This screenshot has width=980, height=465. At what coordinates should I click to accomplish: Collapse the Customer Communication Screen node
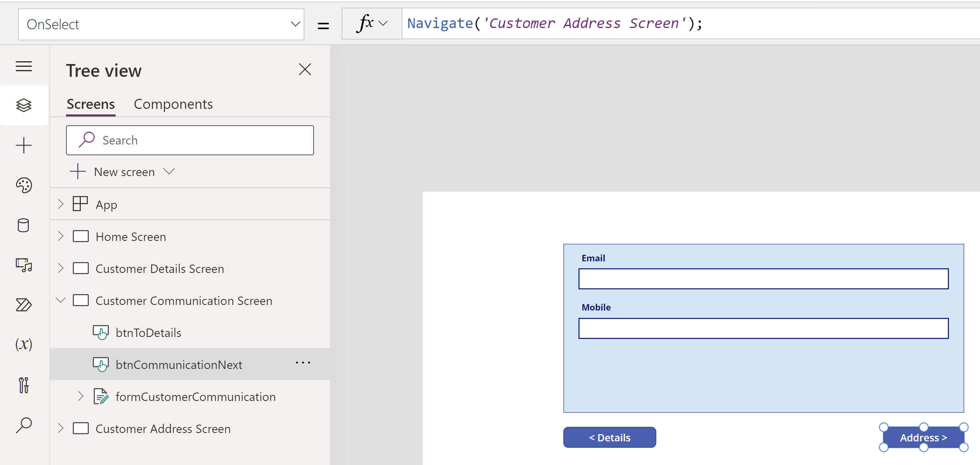61,300
